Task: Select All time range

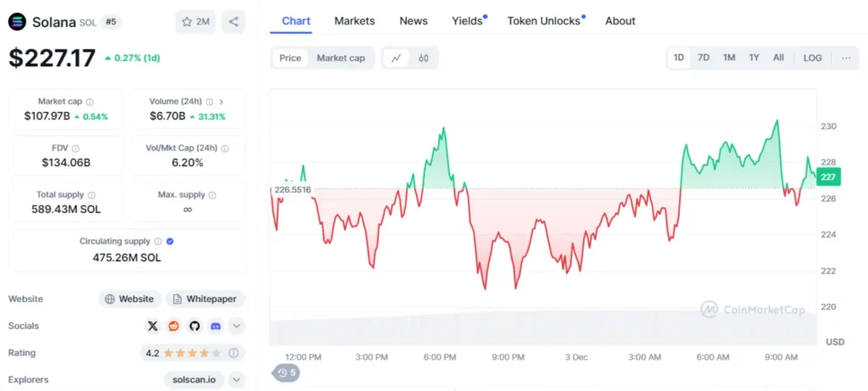Action: click(x=778, y=58)
